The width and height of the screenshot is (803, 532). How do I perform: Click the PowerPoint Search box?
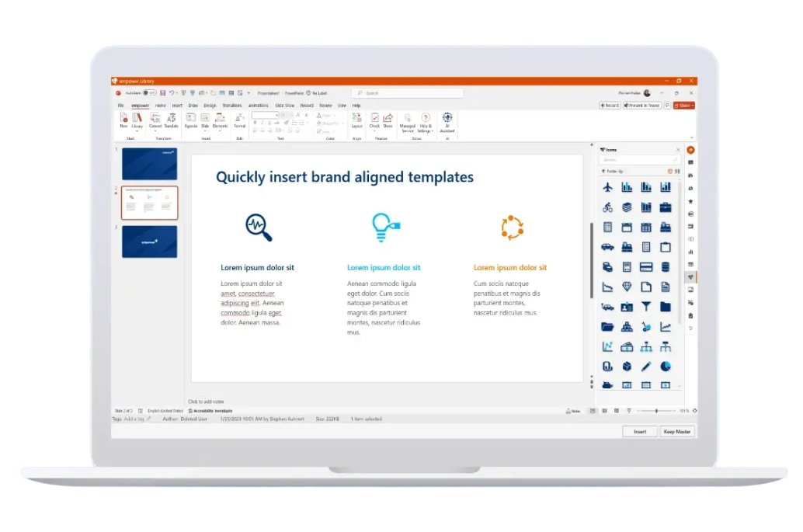[408, 93]
